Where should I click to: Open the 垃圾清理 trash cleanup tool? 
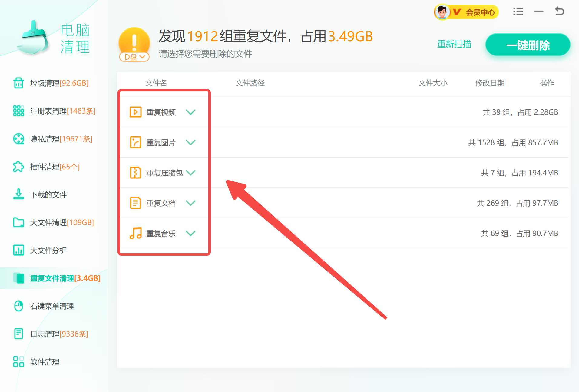coord(18,83)
